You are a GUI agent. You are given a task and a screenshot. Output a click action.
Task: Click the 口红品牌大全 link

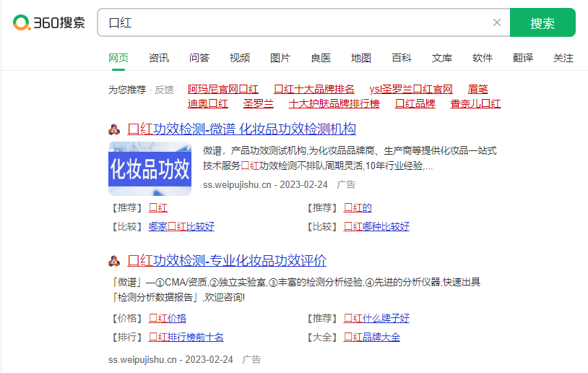371,338
